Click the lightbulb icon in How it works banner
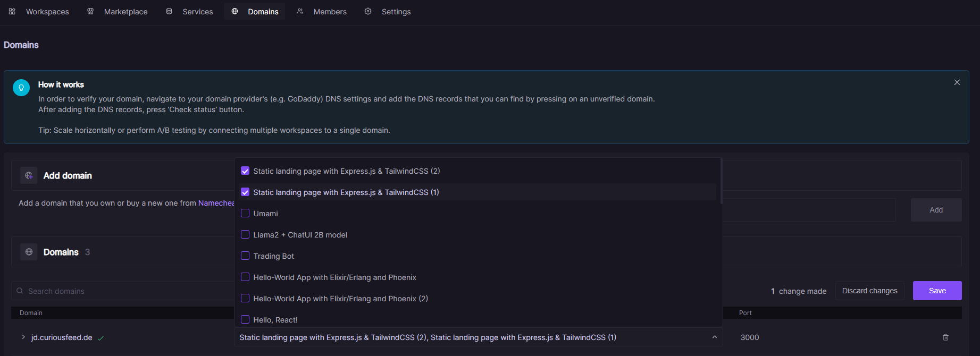The width and height of the screenshot is (980, 356). click(x=21, y=87)
